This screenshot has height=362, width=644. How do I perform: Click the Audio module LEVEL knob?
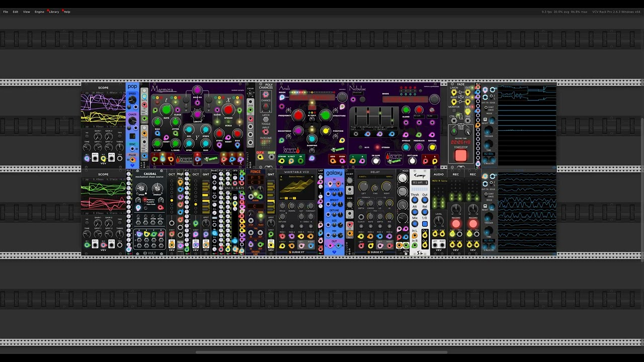click(x=439, y=221)
